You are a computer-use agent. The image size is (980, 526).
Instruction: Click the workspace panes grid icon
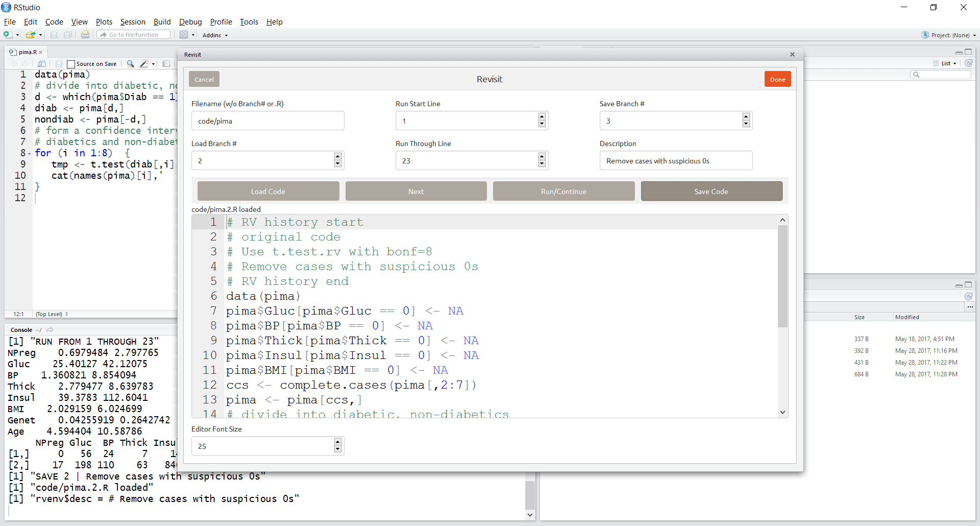coord(184,35)
